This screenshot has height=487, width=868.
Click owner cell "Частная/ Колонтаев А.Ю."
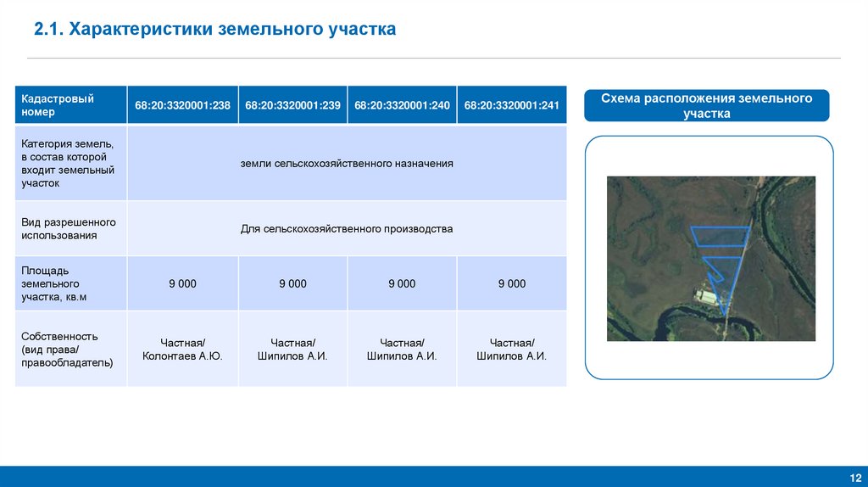point(183,349)
